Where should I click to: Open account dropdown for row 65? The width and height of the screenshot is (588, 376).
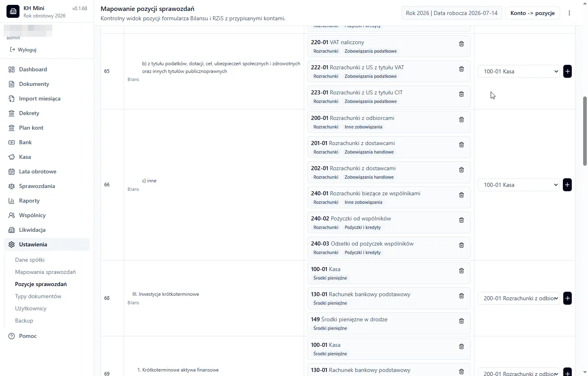tap(519, 71)
